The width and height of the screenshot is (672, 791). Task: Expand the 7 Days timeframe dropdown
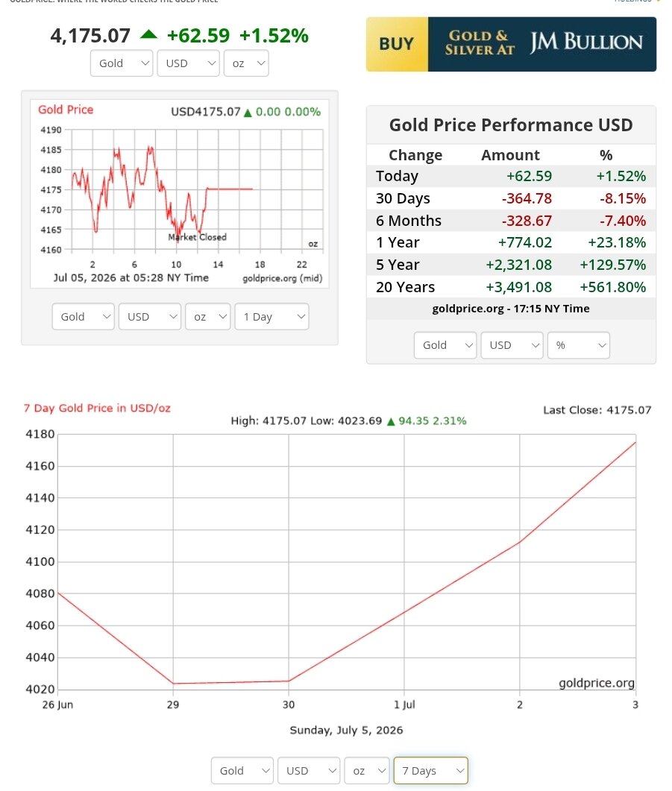[431, 771]
